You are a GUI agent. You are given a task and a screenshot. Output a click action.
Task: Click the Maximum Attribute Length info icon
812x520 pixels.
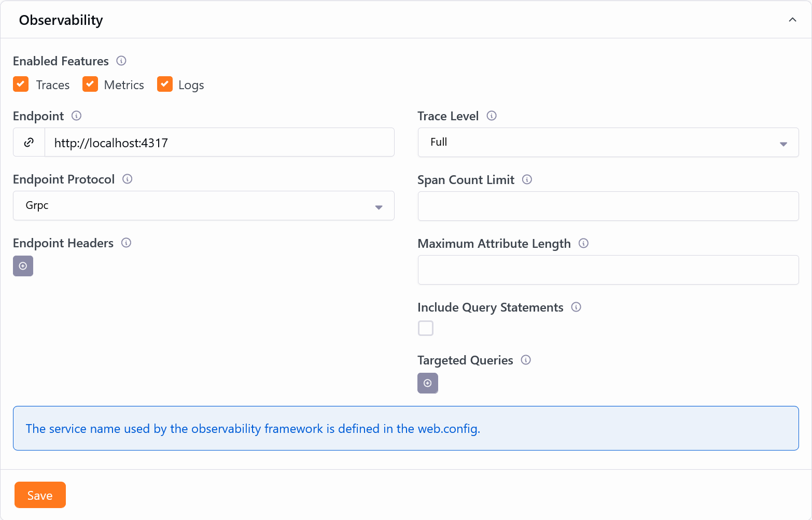point(583,243)
